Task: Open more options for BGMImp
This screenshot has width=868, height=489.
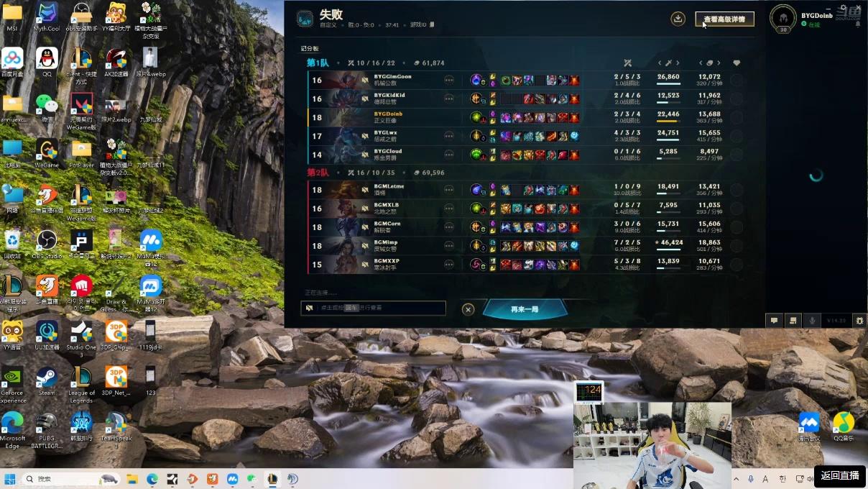Action: point(449,246)
